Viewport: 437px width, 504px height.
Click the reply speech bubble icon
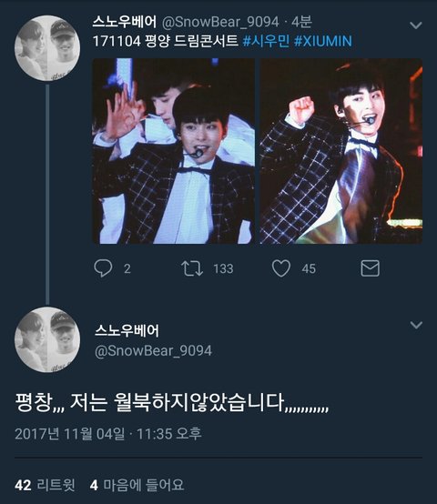click(x=103, y=268)
